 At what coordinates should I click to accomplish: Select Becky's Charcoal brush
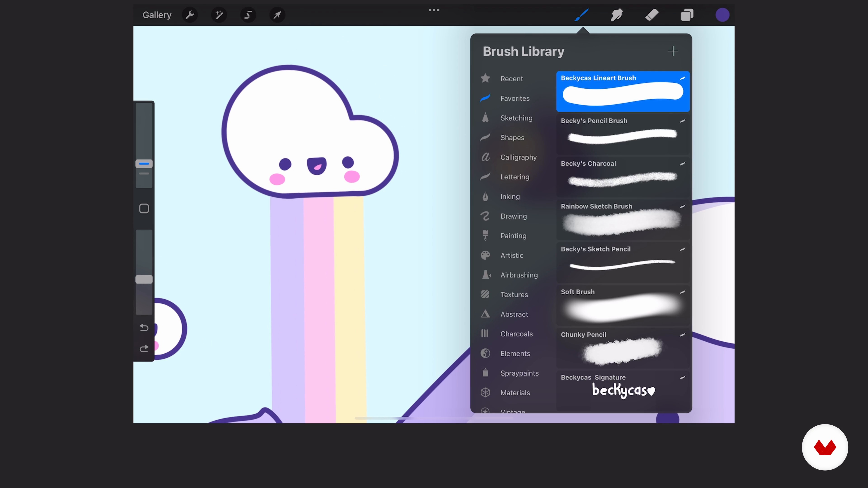pos(623,177)
